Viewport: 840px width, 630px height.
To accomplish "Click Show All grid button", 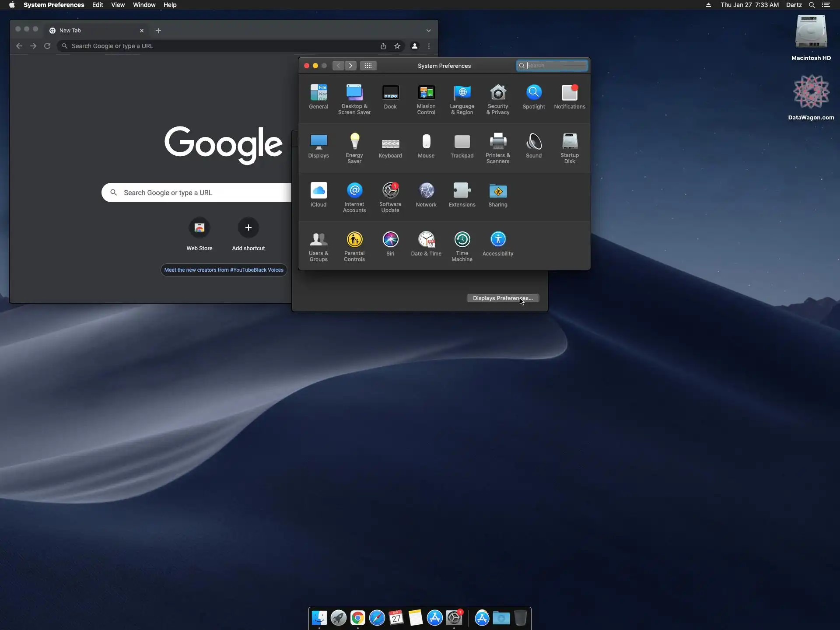I will [x=368, y=66].
